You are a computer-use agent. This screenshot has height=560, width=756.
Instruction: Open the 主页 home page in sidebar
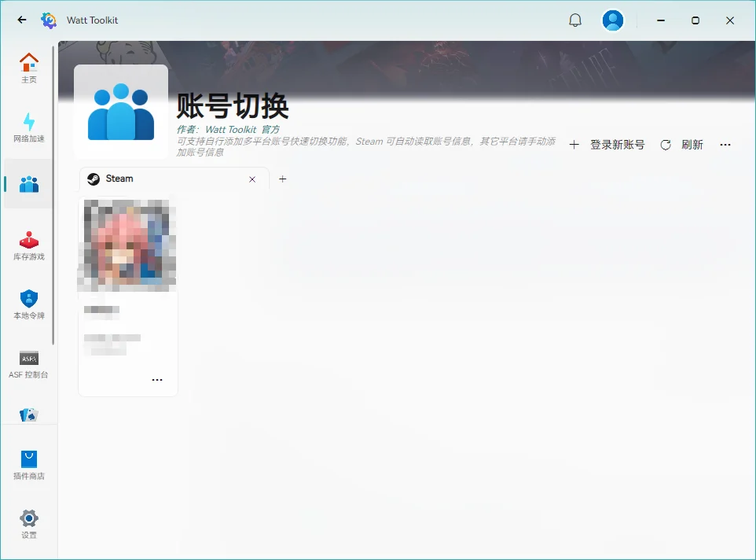29,68
